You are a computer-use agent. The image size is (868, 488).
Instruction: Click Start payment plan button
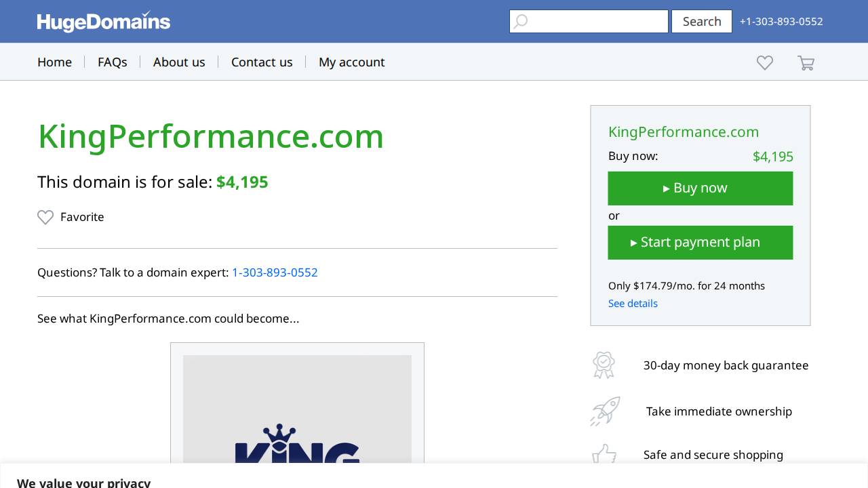click(x=701, y=243)
